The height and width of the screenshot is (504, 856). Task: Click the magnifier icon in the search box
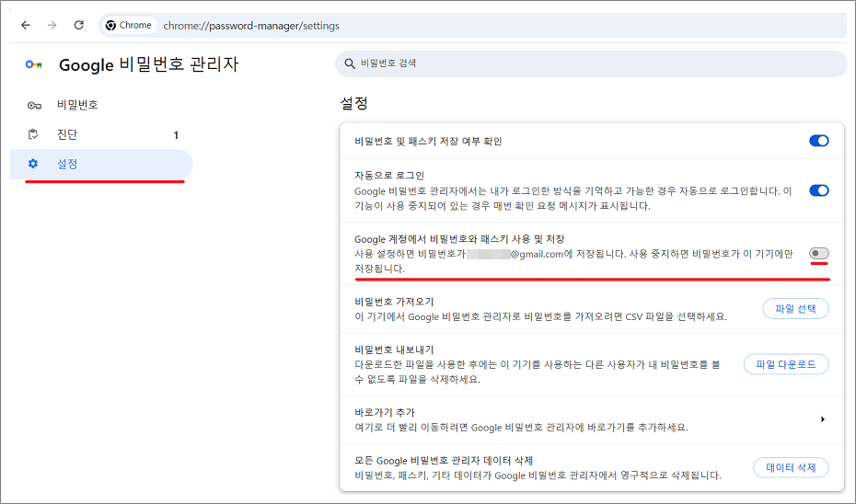coord(350,63)
